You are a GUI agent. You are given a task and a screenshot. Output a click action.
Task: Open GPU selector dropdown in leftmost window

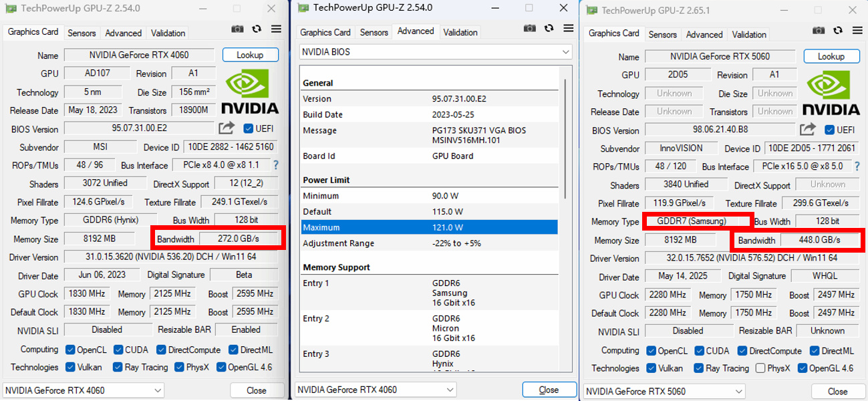[84, 390]
